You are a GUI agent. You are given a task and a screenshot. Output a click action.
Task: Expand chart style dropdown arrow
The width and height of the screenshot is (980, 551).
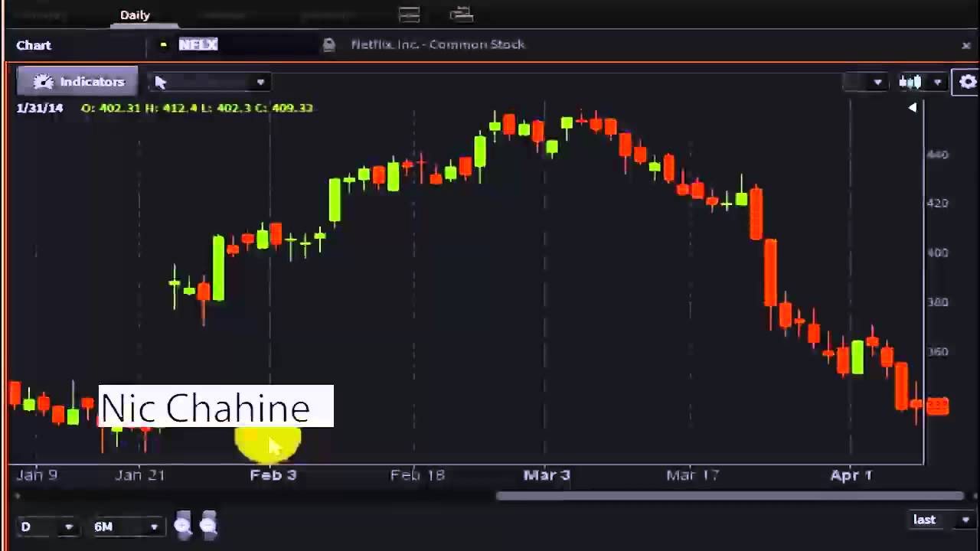(x=937, y=82)
